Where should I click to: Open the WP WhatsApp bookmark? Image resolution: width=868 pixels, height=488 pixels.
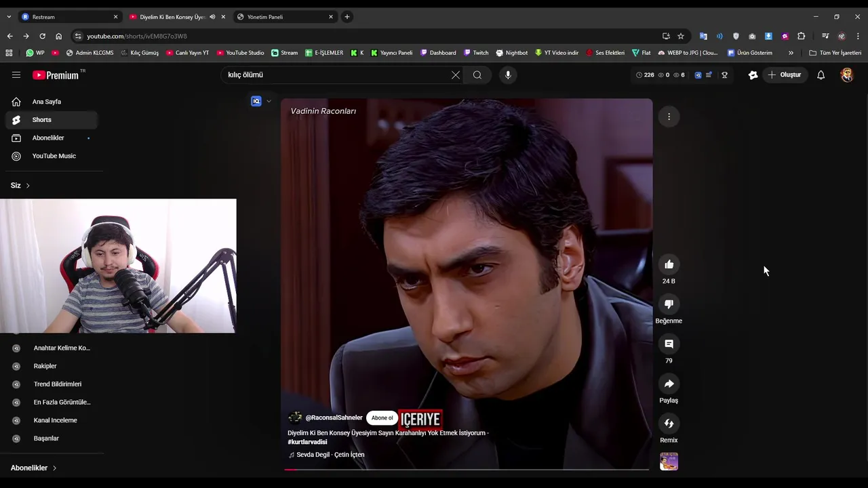tap(35, 53)
